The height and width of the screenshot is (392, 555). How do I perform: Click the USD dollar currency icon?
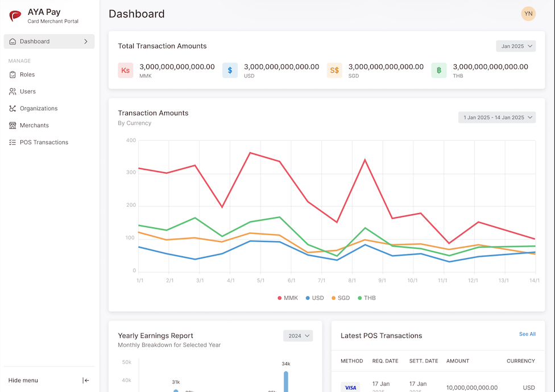230,70
